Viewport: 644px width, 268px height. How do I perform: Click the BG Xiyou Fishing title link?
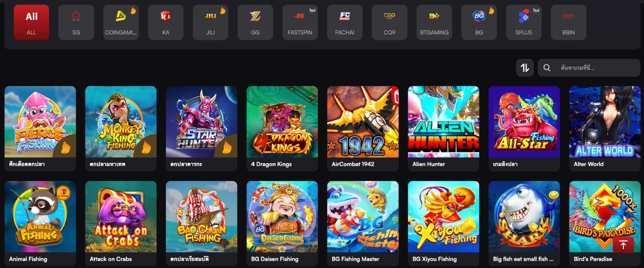(435, 259)
